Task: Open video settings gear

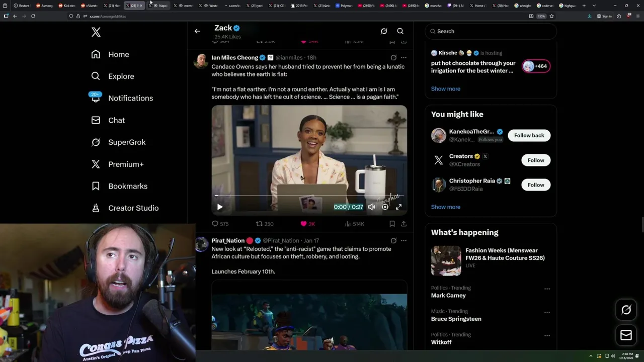Action: pyautogui.click(x=385, y=207)
